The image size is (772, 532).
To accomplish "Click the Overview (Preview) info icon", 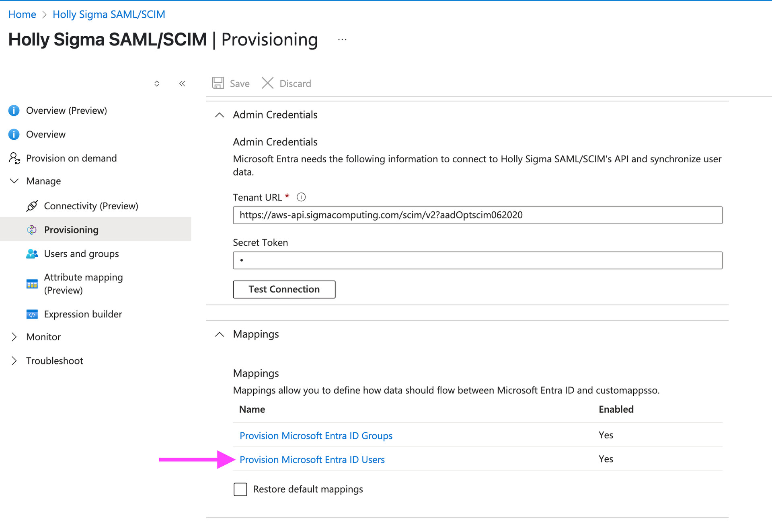I will click(x=14, y=110).
